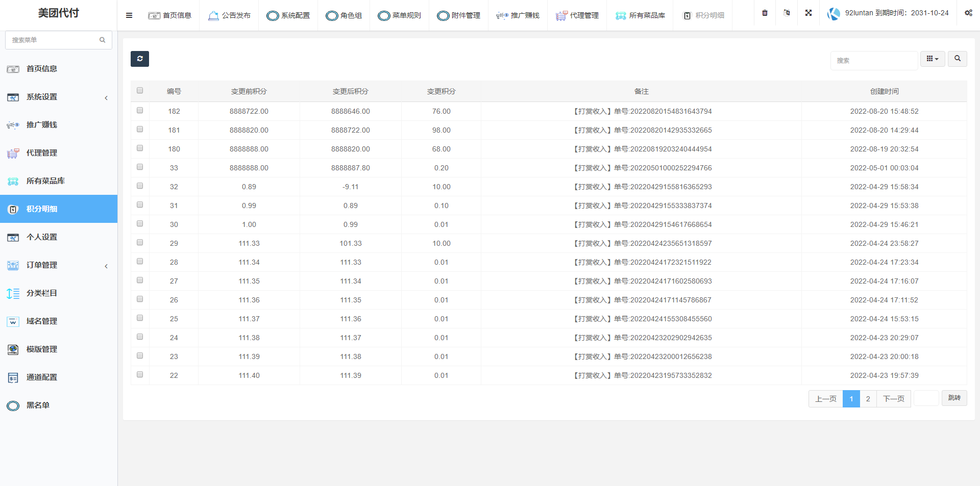The height and width of the screenshot is (486, 980).
Task: Click the date cell 2022-08-20 15:48:52
Action: pos(885,111)
